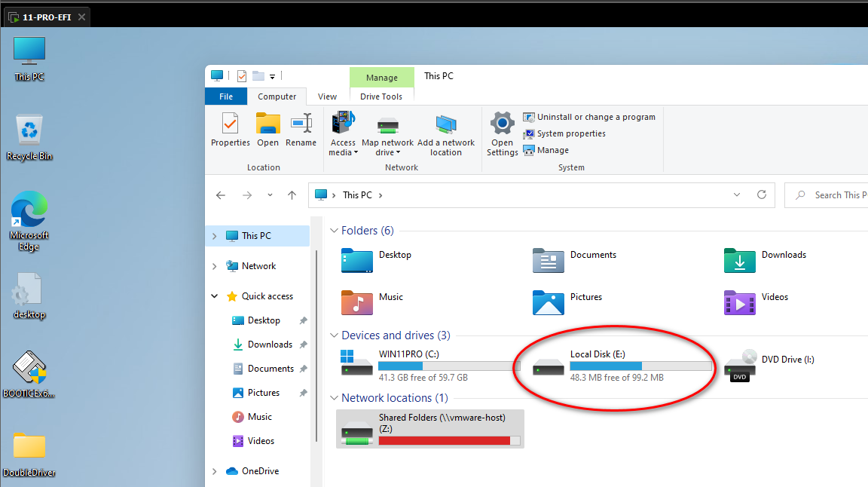Click the Local Disk (E:) usage bar
Image resolution: width=868 pixels, height=487 pixels.
(x=641, y=366)
